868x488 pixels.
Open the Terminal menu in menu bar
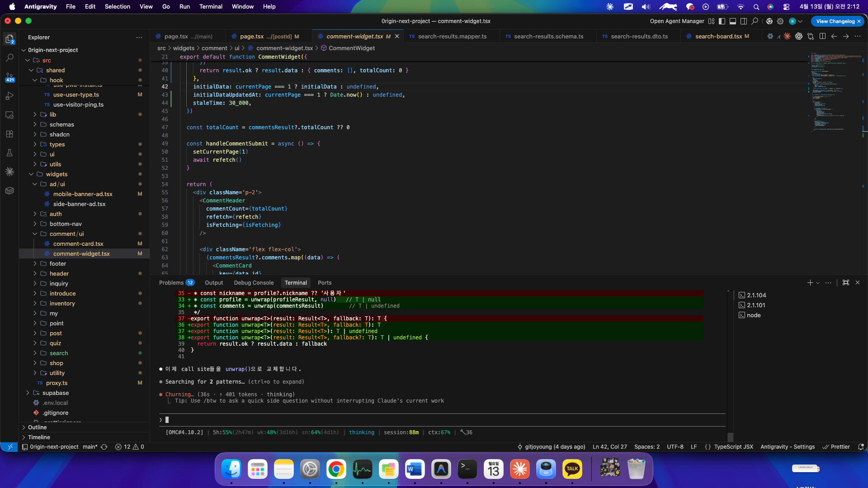[211, 7]
